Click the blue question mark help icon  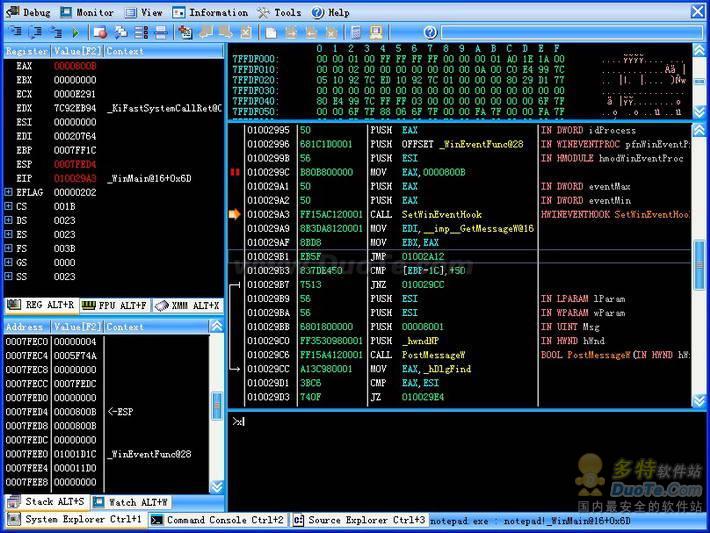430,32
